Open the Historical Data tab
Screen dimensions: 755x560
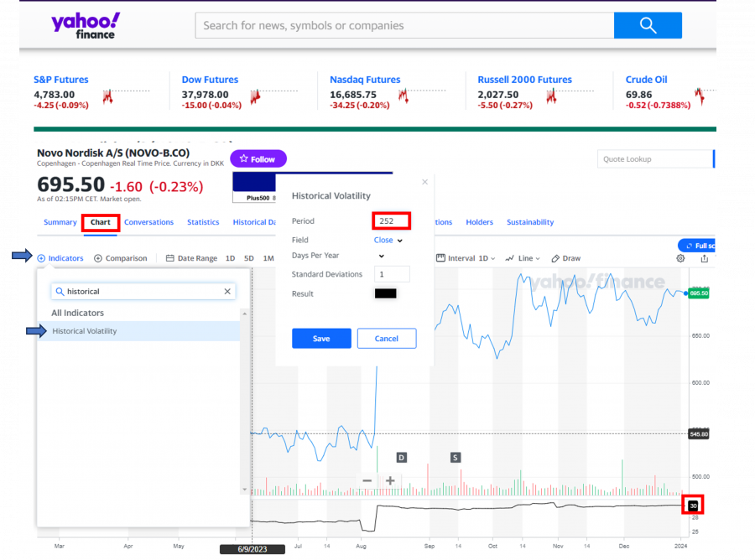(x=254, y=222)
